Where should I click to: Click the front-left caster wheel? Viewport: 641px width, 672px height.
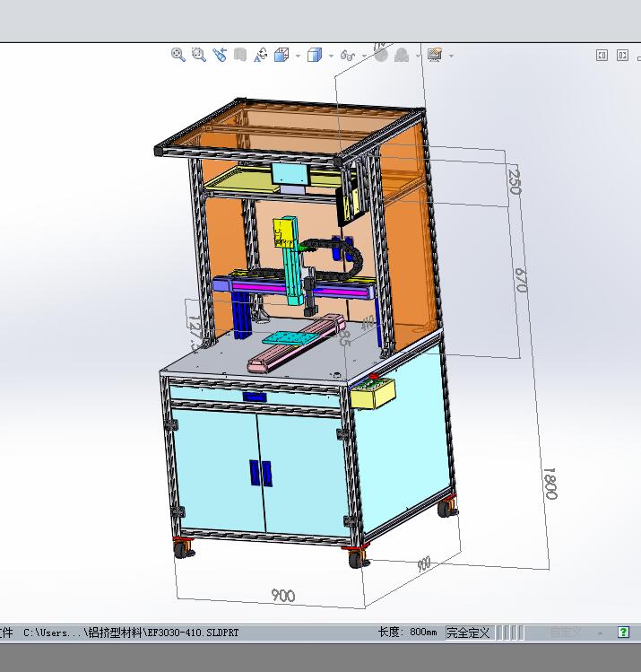click(x=184, y=548)
